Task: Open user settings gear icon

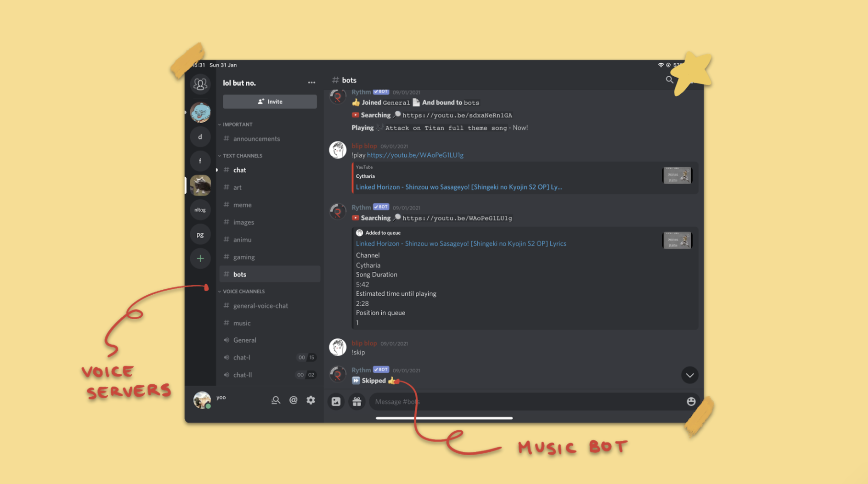Action: pyautogui.click(x=311, y=400)
